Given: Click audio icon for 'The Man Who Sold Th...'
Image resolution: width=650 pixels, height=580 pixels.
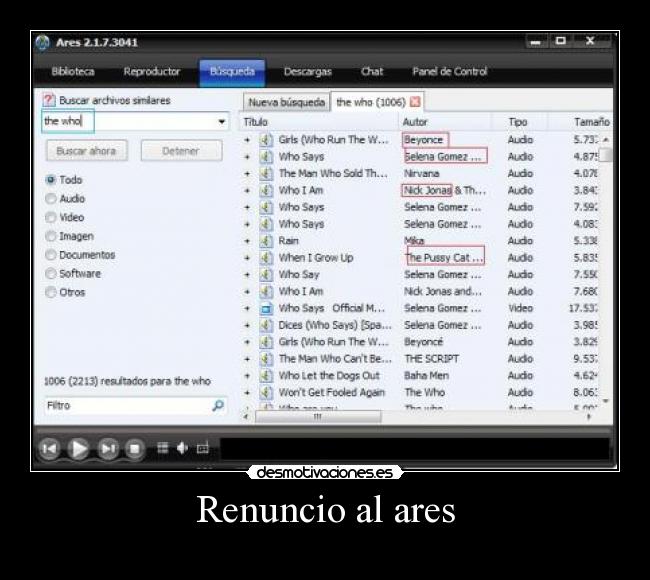Looking at the screenshot, I should point(266,173).
